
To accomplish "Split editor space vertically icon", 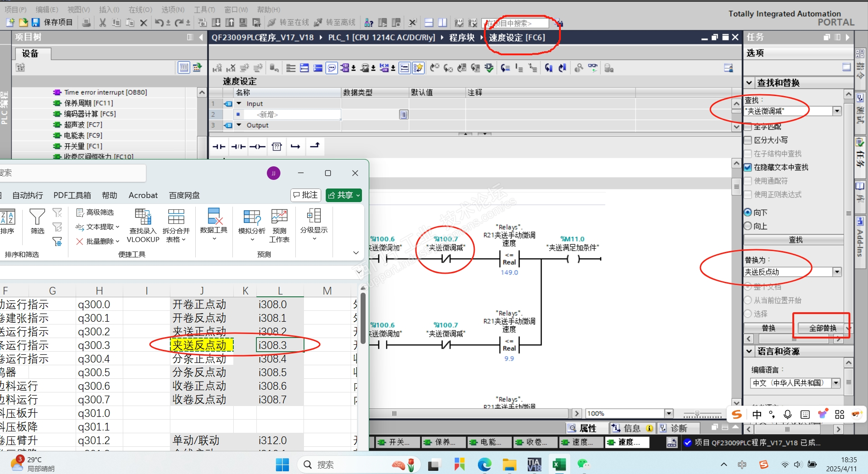I will (x=443, y=22).
